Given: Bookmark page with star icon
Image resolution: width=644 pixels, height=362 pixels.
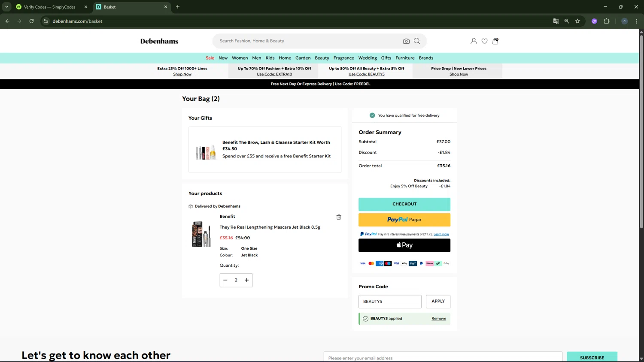Looking at the screenshot, I should pos(577,21).
